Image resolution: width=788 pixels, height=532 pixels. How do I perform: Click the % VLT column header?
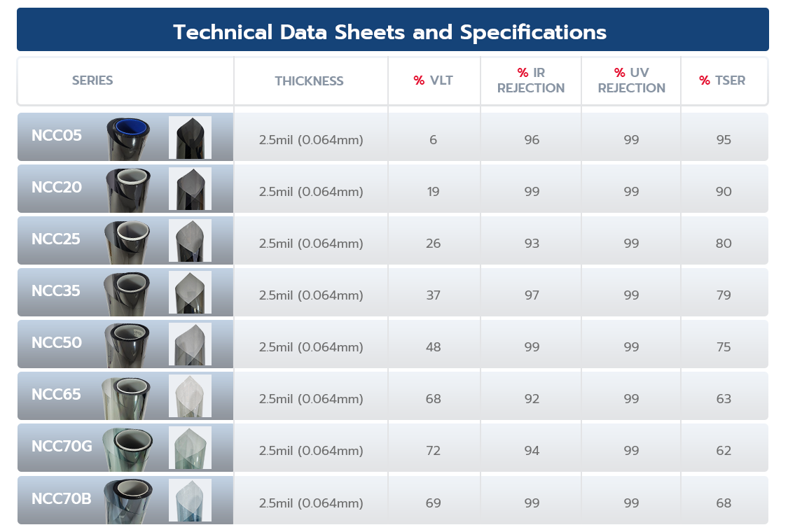point(433,80)
